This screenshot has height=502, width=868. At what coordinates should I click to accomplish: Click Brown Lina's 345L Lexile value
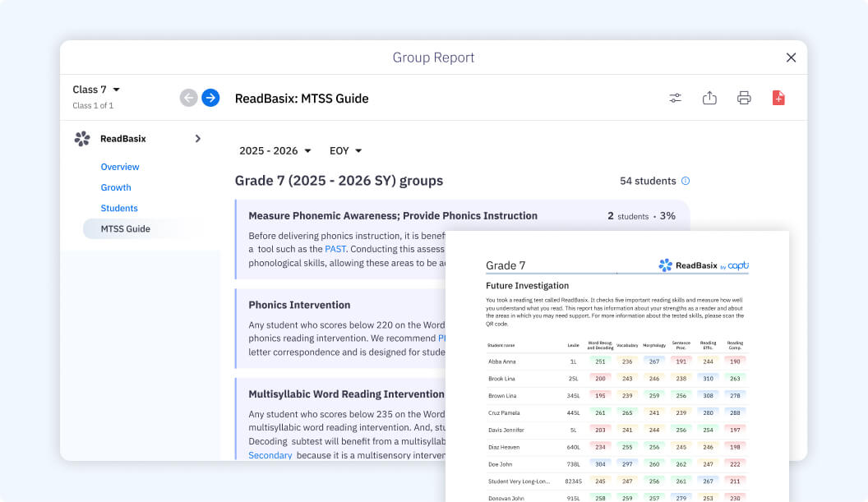click(x=573, y=396)
